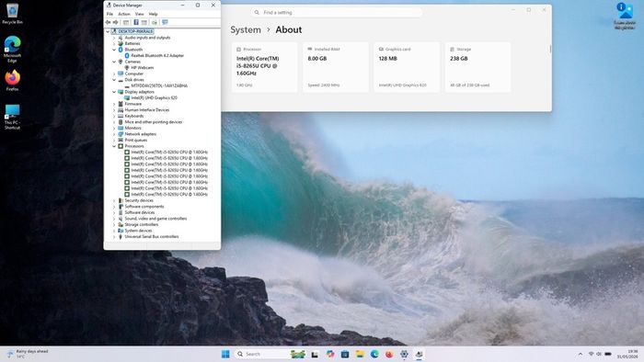644x362 pixels.
Task: Click the Properties toolbar icon in Device Manager
Action: 136,23
